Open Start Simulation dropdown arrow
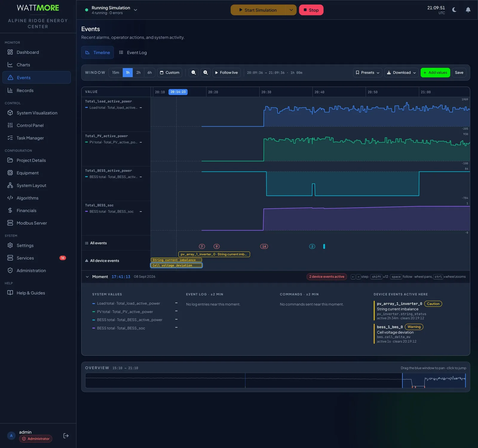The width and height of the screenshot is (478, 448). pos(291,10)
